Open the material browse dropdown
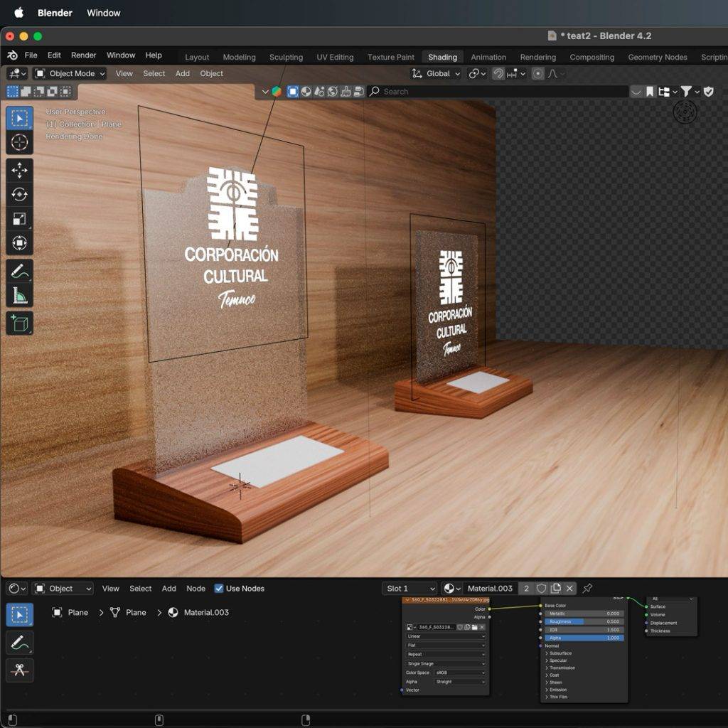The height and width of the screenshot is (728, 728). point(451,588)
